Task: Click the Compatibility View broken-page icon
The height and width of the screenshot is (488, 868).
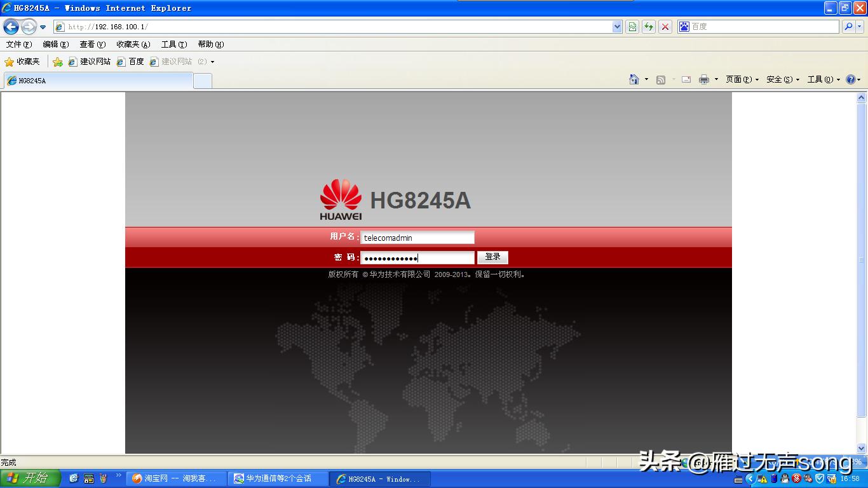Action: pos(632,27)
